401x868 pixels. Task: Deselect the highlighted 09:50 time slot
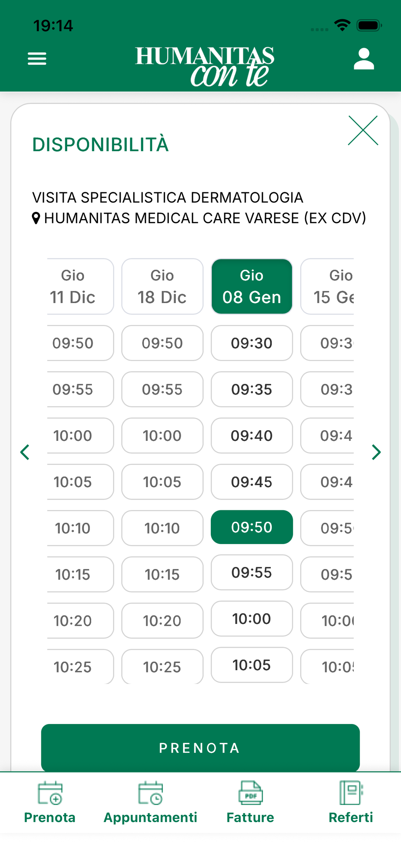point(251,527)
